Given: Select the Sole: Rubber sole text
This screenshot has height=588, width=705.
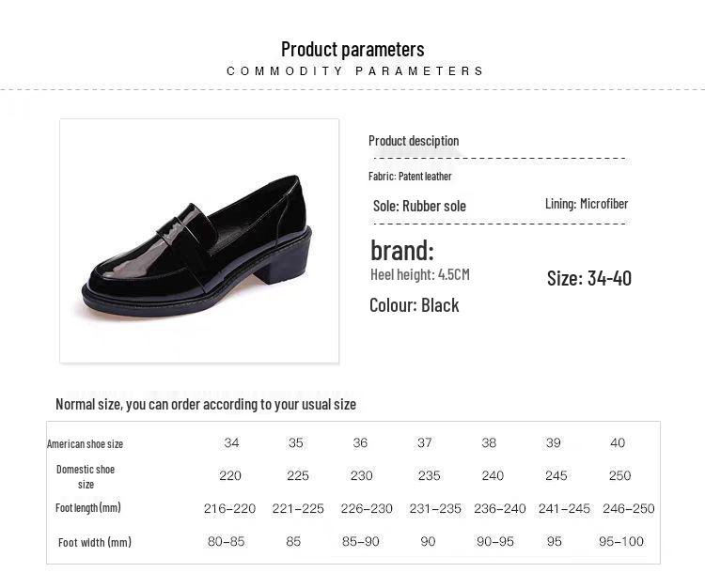Looking at the screenshot, I should [419, 206].
